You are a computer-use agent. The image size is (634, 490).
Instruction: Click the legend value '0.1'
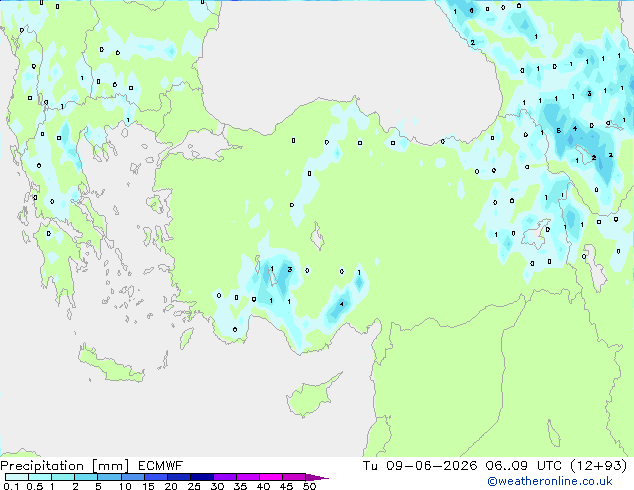tap(11, 486)
